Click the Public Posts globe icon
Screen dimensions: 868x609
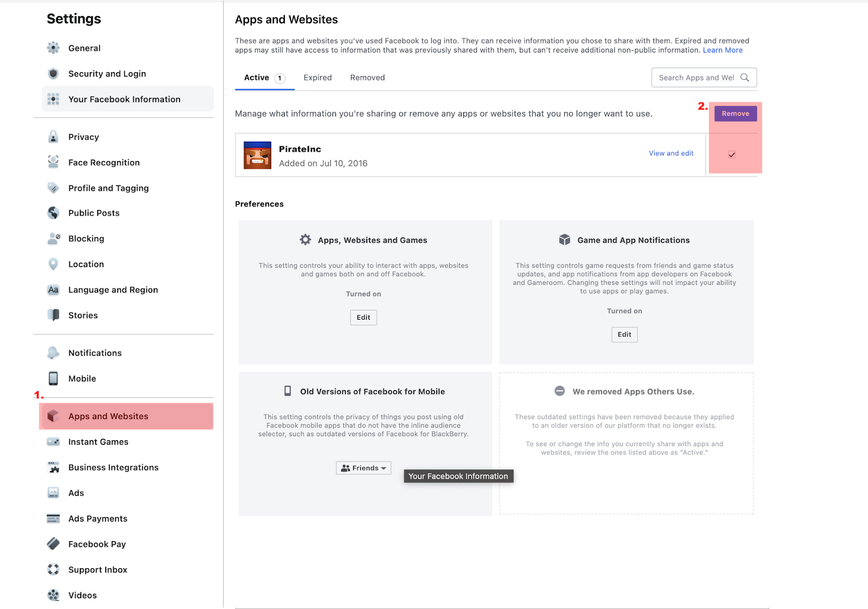pos(53,213)
